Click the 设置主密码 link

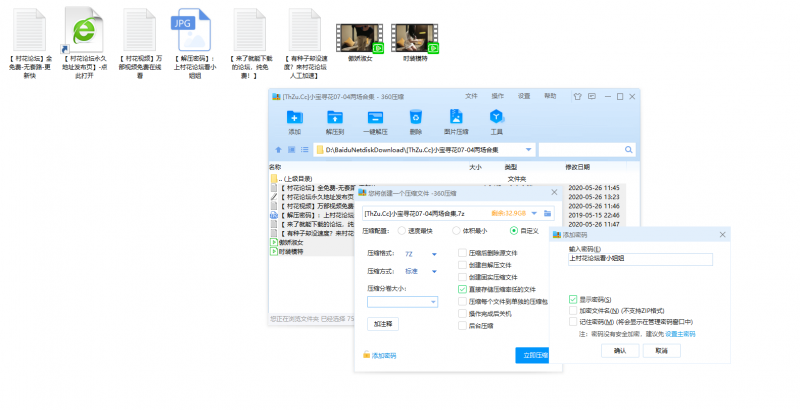[x=680, y=334]
